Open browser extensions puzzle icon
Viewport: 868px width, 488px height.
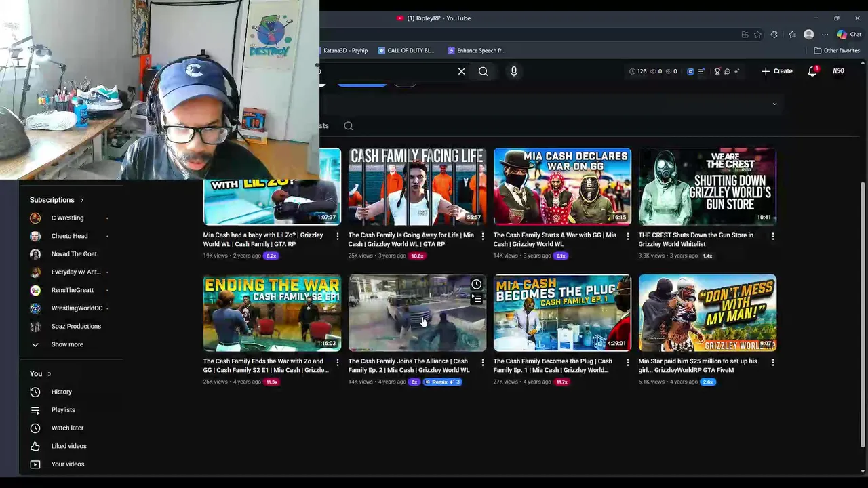pos(774,35)
